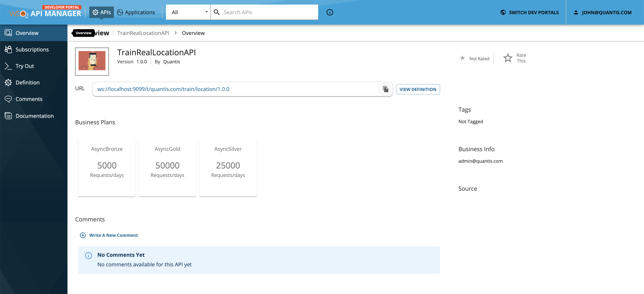644x294 pixels.
Task: Select the Subscriptions sidebar icon
Action: click(8, 49)
